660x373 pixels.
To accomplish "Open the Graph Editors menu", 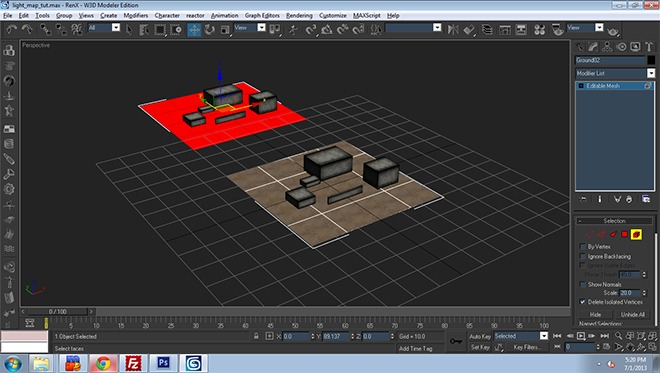I will (262, 16).
